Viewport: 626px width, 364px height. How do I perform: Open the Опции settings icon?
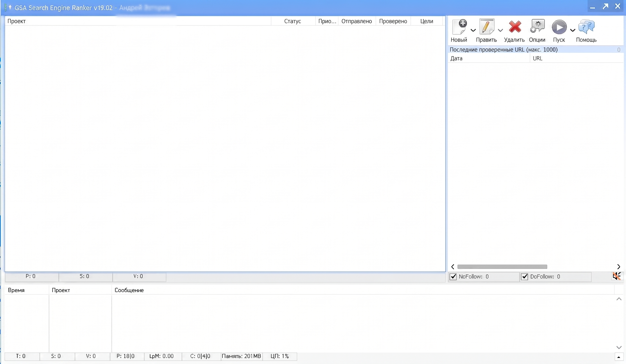pos(537,26)
